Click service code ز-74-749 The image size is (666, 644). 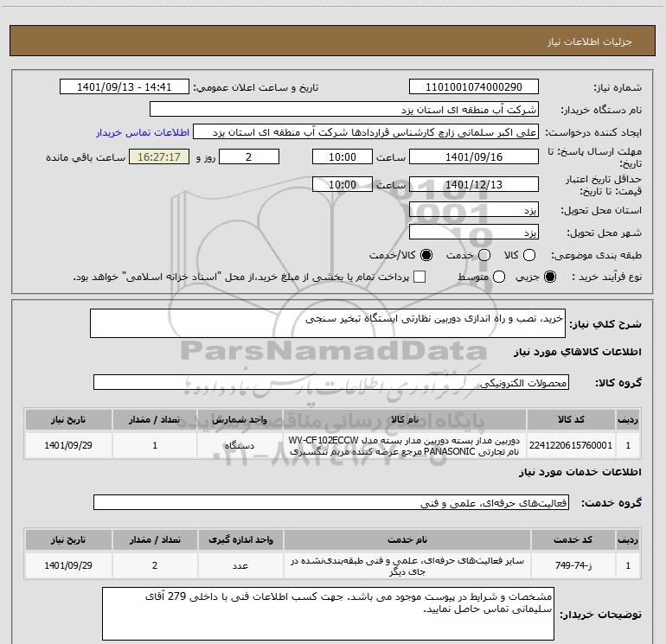point(573,565)
